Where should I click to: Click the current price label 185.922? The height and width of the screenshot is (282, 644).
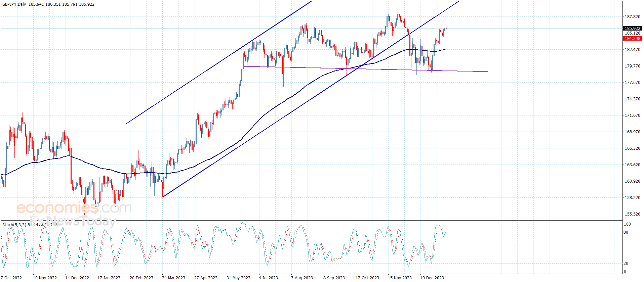point(632,28)
